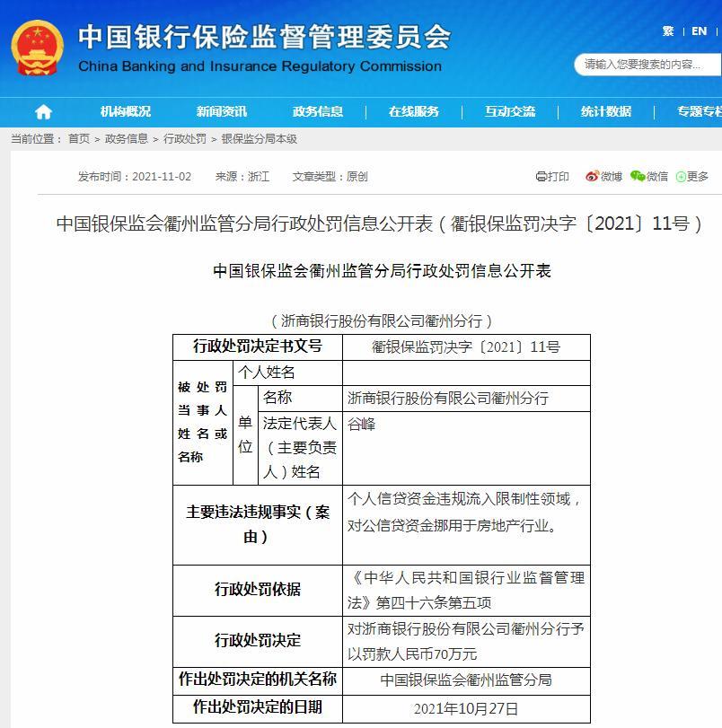Open 行政处罚 breadcrumb link
The image size is (722, 728).
[x=185, y=139]
